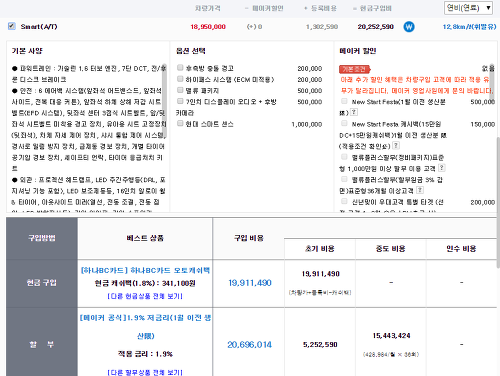Click the 중도 비용 column header
Screen dimensions: 500x376
(x=391, y=249)
